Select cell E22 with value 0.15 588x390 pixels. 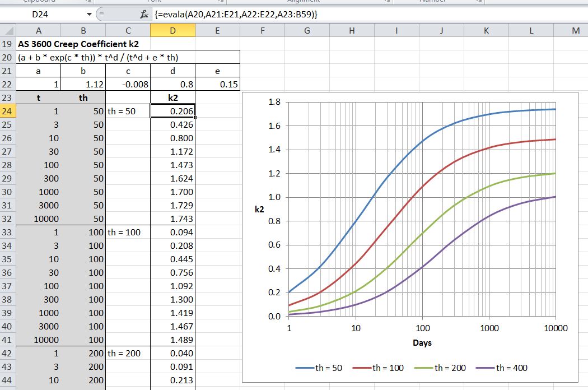point(217,85)
